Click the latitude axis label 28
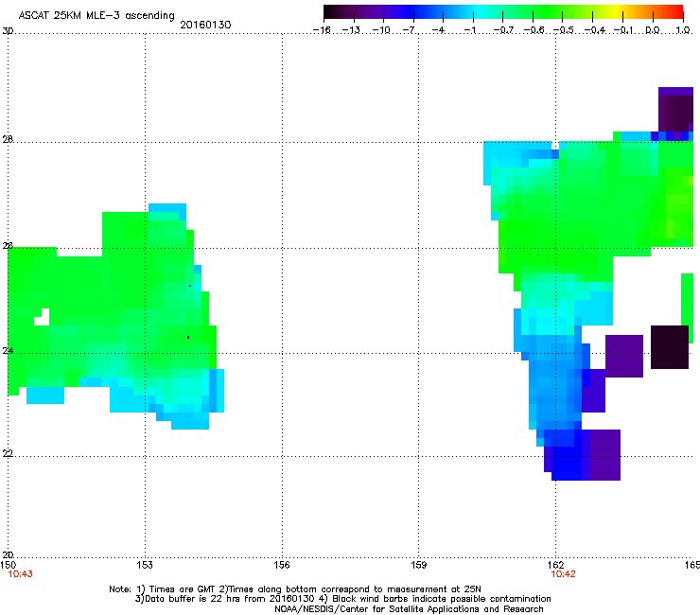 [8, 140]
